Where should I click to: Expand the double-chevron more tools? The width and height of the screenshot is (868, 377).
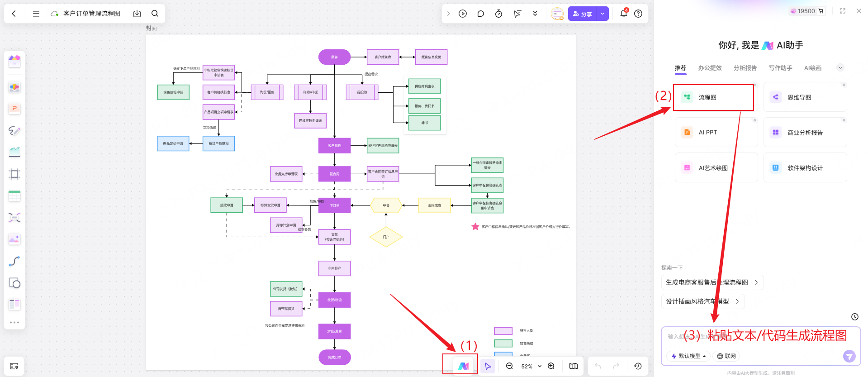pyautogui.click(x=535, y=14)
